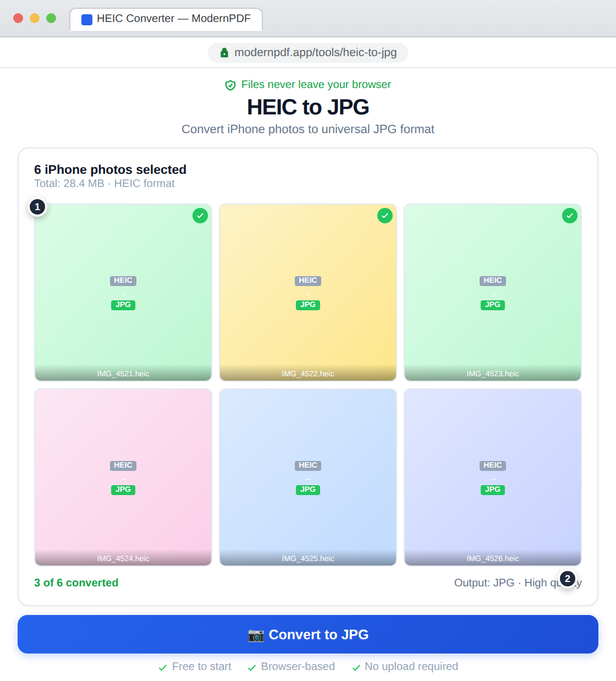Open the Output quality setting
Viewport: 616px width, 681px height.
point(517,583)
